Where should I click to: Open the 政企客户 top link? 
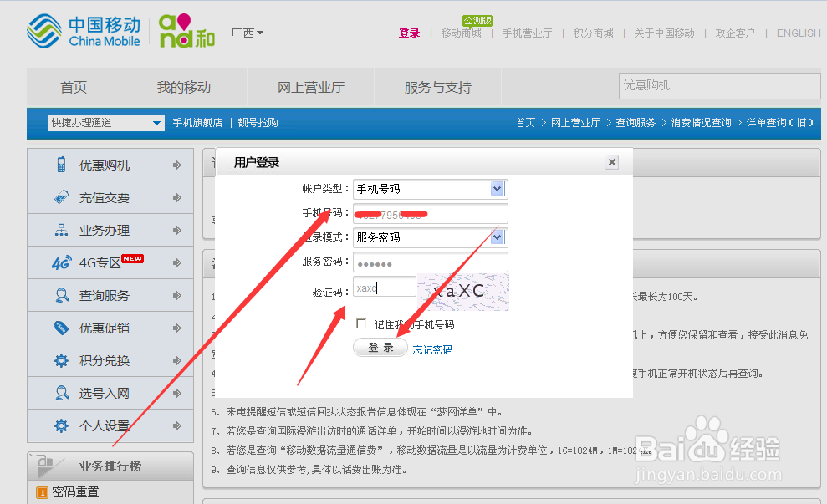click(x=735, y=33)
